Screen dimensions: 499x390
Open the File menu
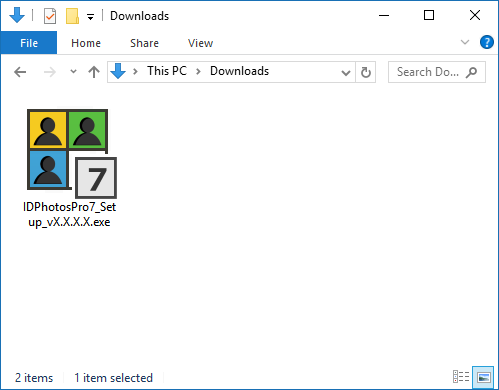click(29, 43)
